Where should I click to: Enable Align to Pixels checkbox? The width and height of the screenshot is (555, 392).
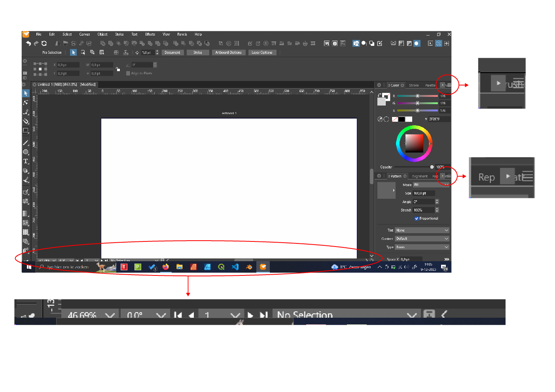128,73
